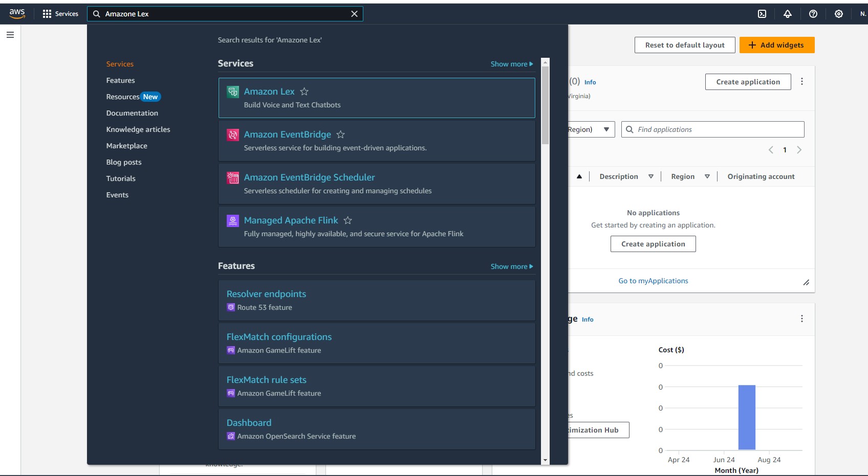Viewport: 868px width, 476px height.
Task: Open the account settings gear icon
Action: pos(839,14)
